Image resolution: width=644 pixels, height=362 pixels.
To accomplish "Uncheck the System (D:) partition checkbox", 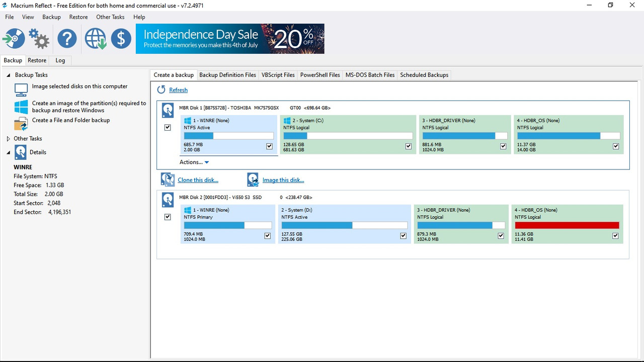I will (x=403, y=236).
